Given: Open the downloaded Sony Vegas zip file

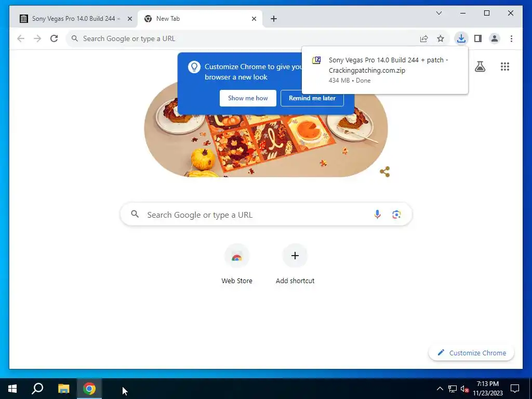Looking at the screenshot, I should tap(385, 70).
